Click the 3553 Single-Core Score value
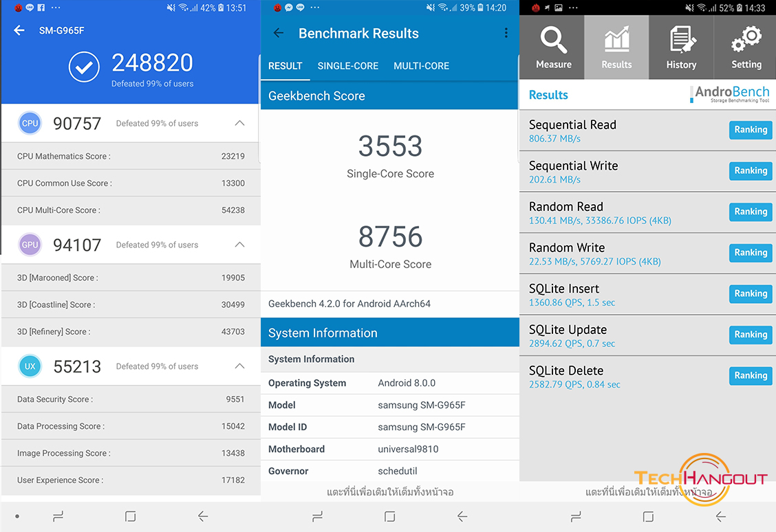776x532 pixels. tap(391, 146)
